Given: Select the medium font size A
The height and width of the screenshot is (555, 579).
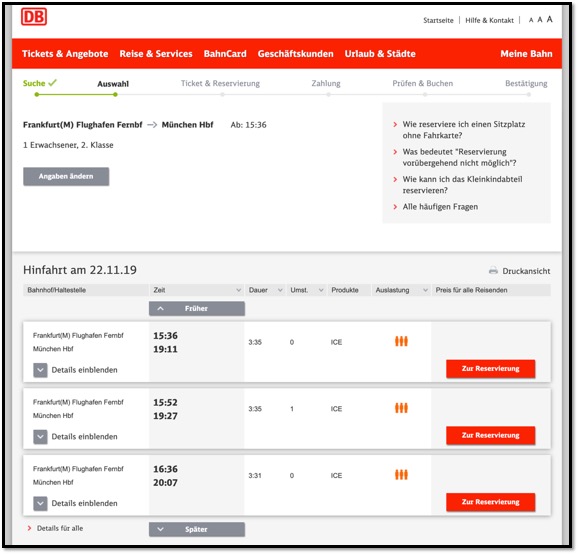Looking at the screenshot, I should pyautogui.click(x=540, y=20).
